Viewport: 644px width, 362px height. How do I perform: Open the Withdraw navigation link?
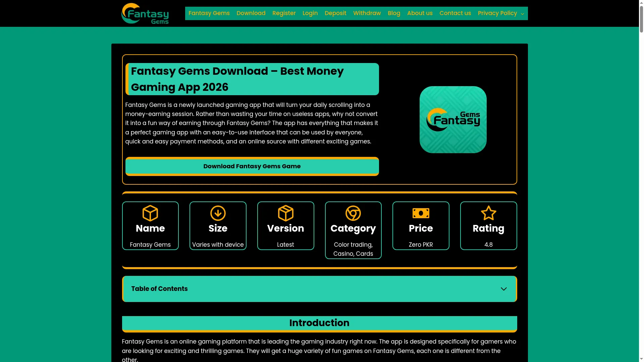tap(367, 13)
